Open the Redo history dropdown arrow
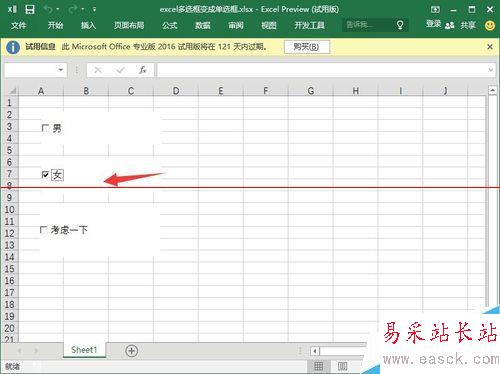 [82, 9]
